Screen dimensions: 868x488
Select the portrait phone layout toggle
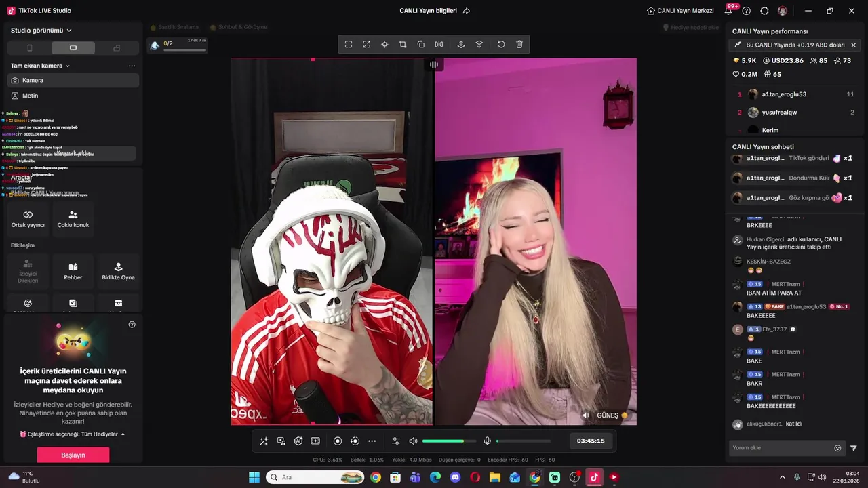pyautogui.click(x=29, y=48)
